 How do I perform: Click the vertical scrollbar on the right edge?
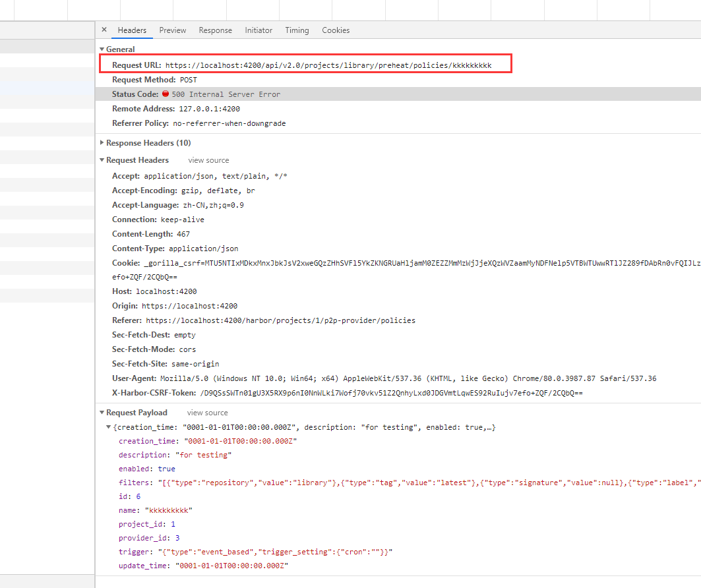[698, 264]
